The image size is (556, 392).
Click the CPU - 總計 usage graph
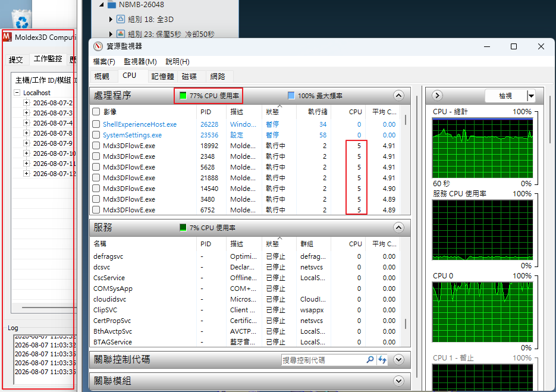tap(482, 148)
